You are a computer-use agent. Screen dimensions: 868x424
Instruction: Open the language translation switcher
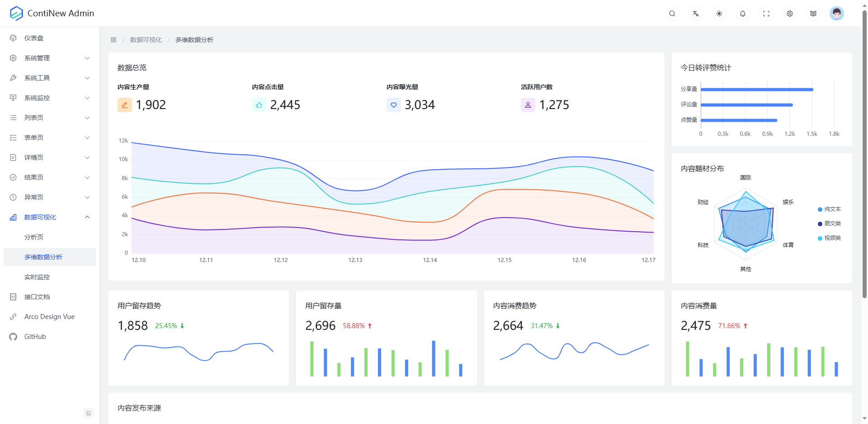coord(696,14)
